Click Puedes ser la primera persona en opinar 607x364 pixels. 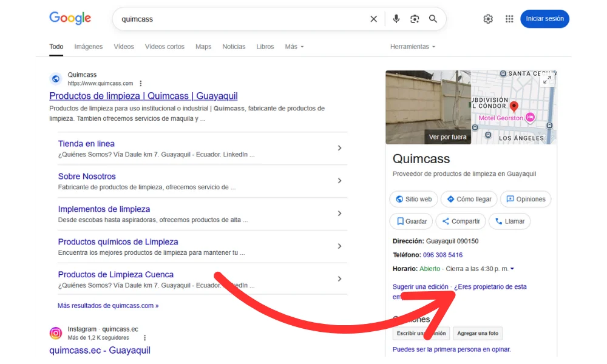pyautogui.click(x=452, y=349)
